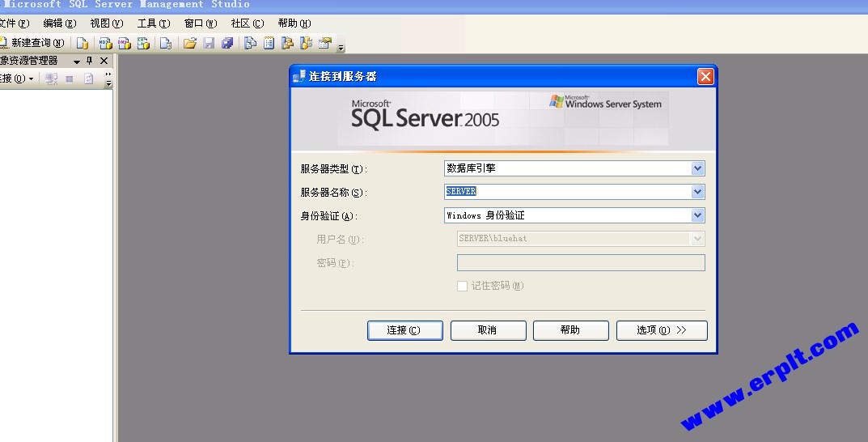Click the Windows Server System logo
868x442 pixels.
point(605,101)
